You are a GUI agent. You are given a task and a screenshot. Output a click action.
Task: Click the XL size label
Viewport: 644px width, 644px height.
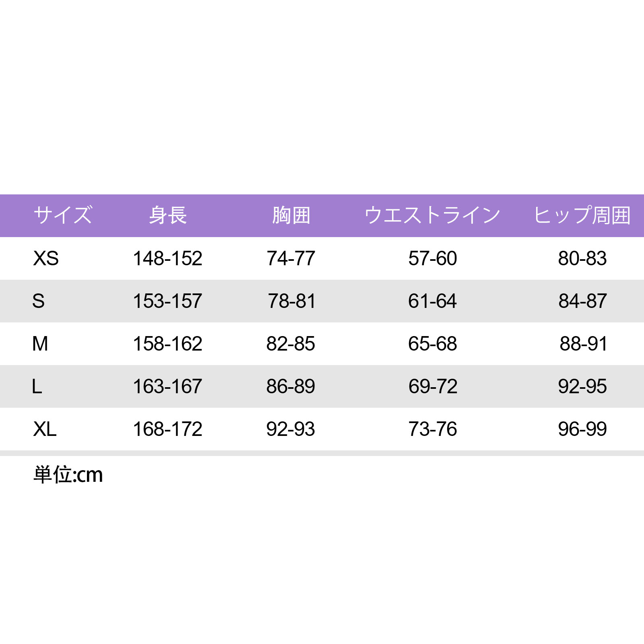(x=45, y=429)
